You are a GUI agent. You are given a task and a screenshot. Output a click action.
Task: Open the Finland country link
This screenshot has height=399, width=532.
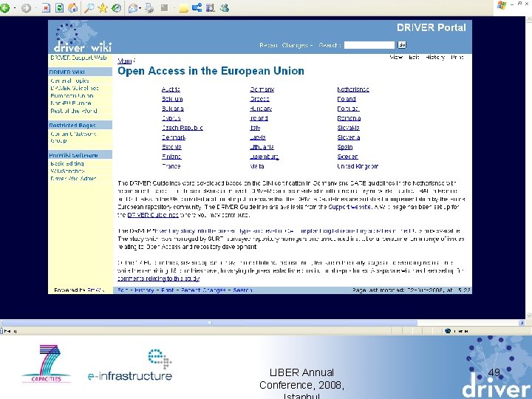pyautogui.click(x=171, y=157)
